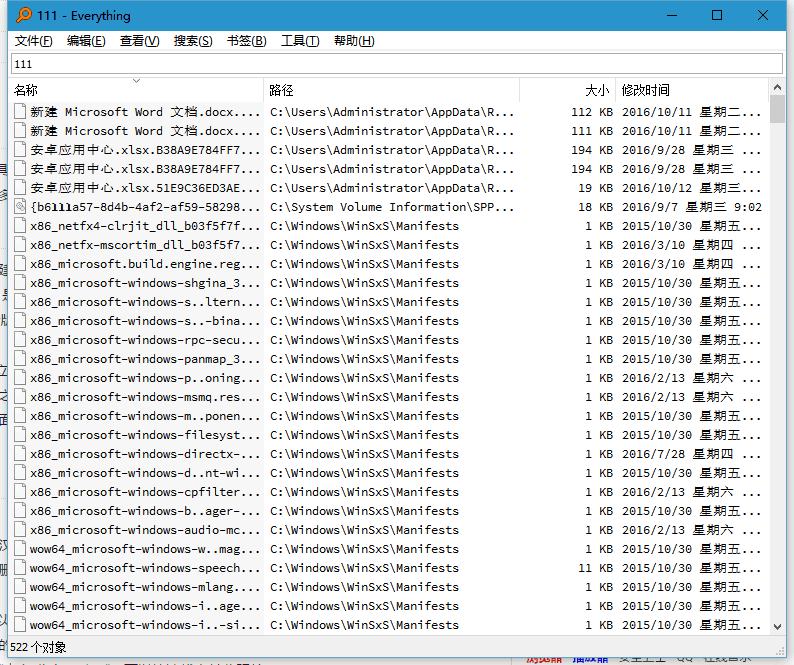Sort by 修改时间 column header
Image resolution: width=794 pixels, height=665 pixels.
pyautogui.click(x=690, y=90)
